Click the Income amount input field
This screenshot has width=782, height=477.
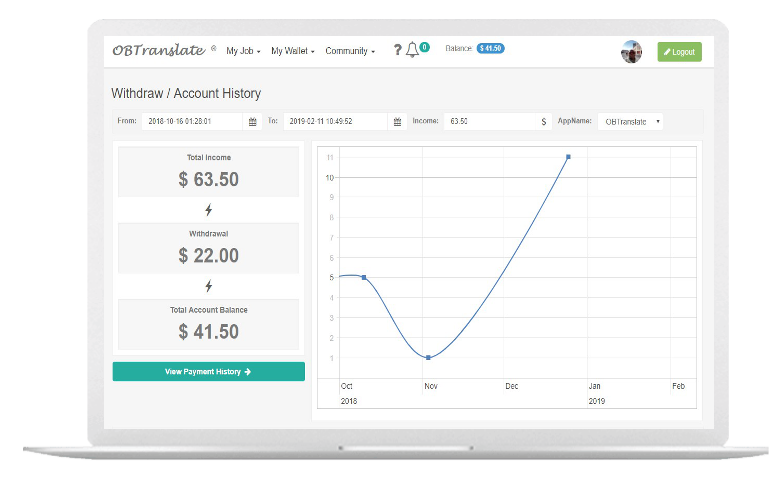[490, 121]
